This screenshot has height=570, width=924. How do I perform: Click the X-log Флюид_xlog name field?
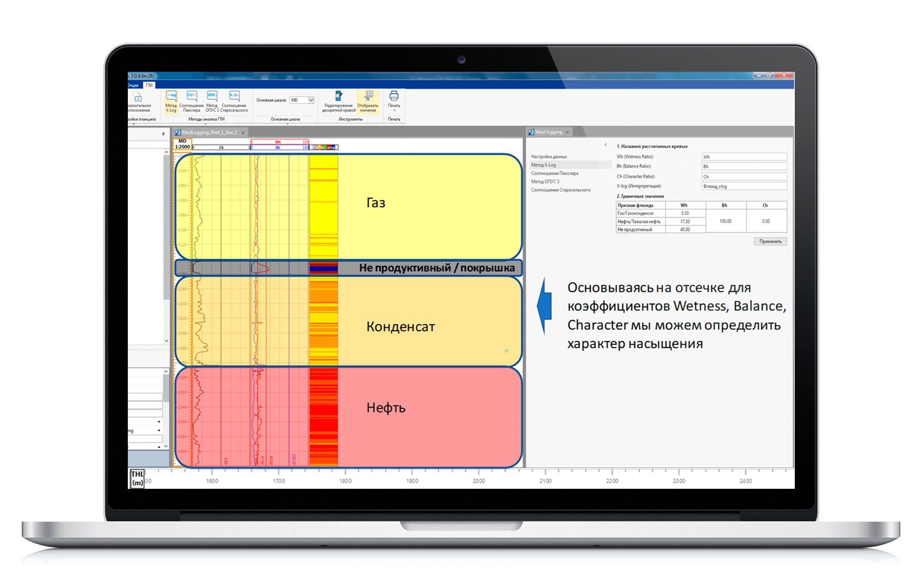[744, 186]
